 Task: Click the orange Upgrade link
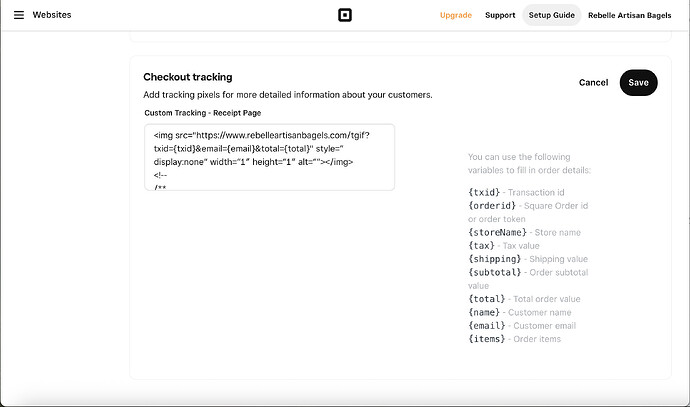coord(456,15)
